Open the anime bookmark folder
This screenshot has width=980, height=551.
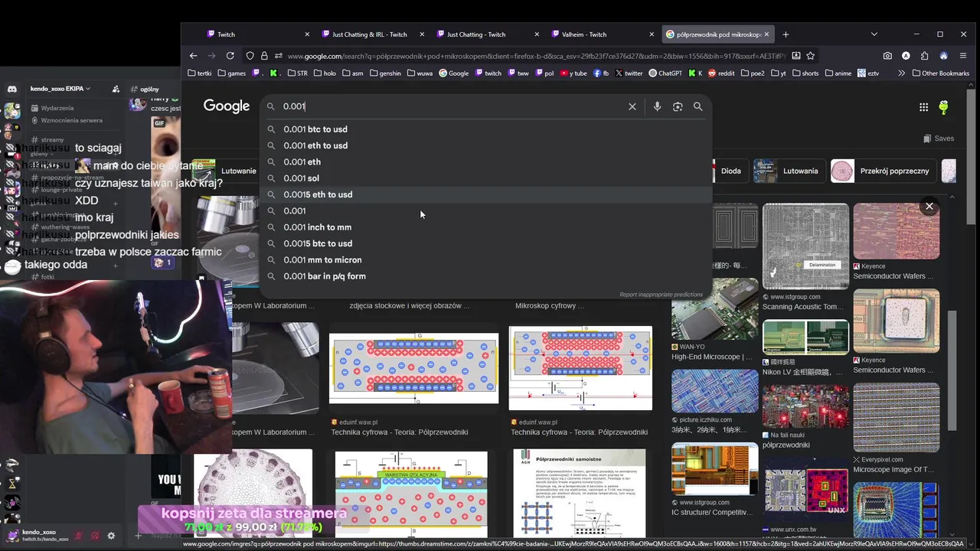[x=838, y=73]
